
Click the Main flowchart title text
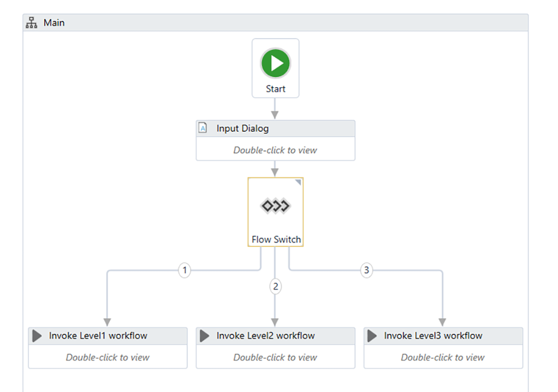pyautogui.click(x=54, y=23)
